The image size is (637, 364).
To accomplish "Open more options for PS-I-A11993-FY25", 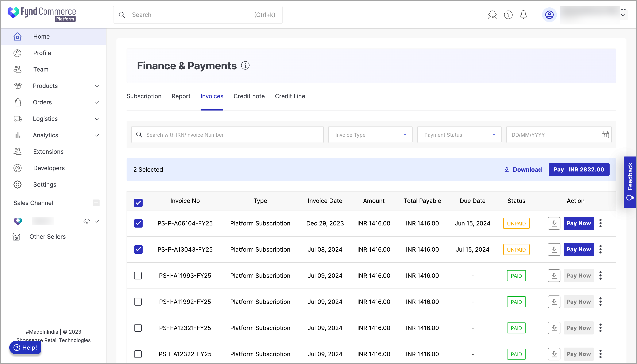I will 600,275.
